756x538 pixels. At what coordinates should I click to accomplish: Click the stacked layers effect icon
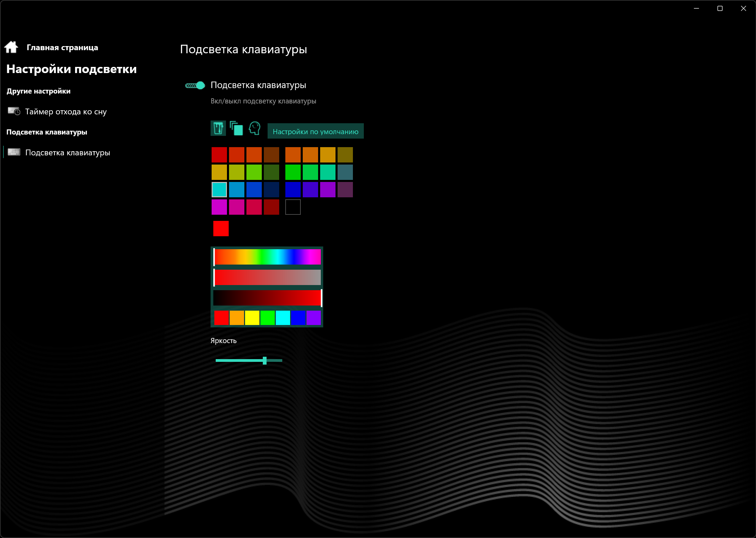click(x=236, y=128)
